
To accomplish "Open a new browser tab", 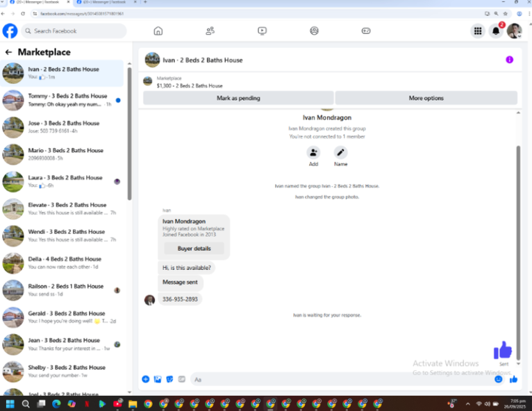I will (145, 2).
